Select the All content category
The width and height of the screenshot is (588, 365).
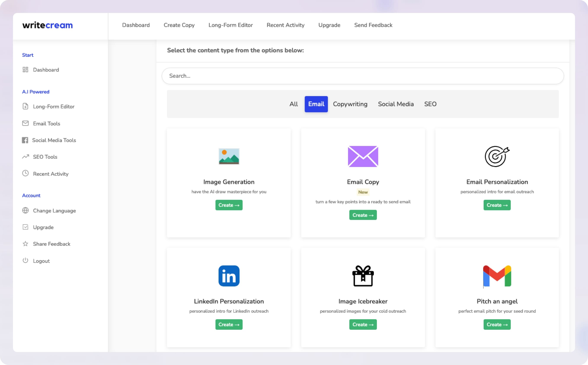[294, 104]
